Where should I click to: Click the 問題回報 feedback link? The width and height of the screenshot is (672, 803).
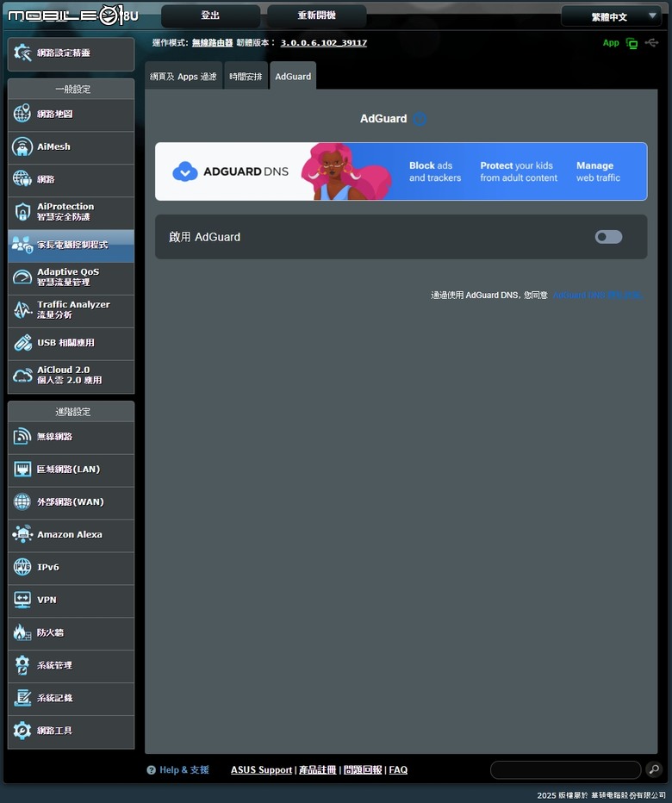363,769
